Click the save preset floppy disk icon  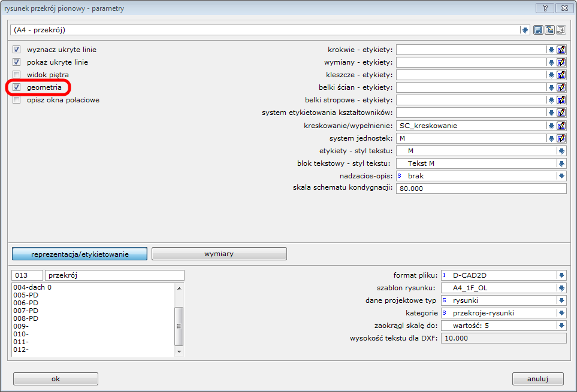coord(538,30)
